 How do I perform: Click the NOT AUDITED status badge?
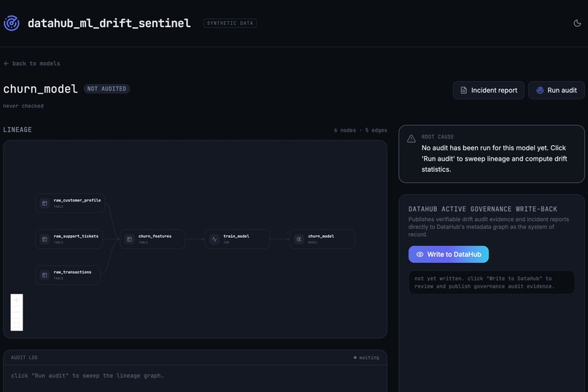[107, 89]
